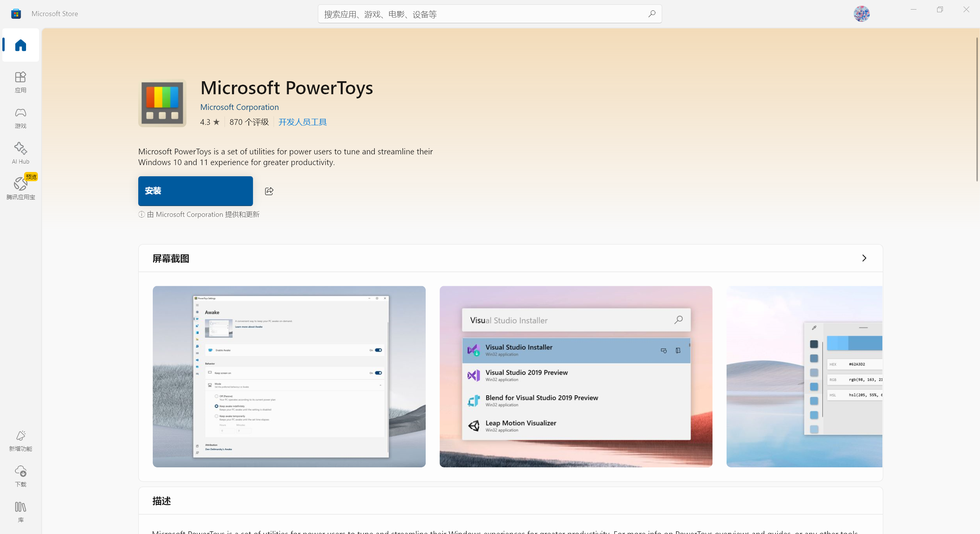Open the Awake settings screenshot thumbnail
980x534 pixels.
click(289, 376)
